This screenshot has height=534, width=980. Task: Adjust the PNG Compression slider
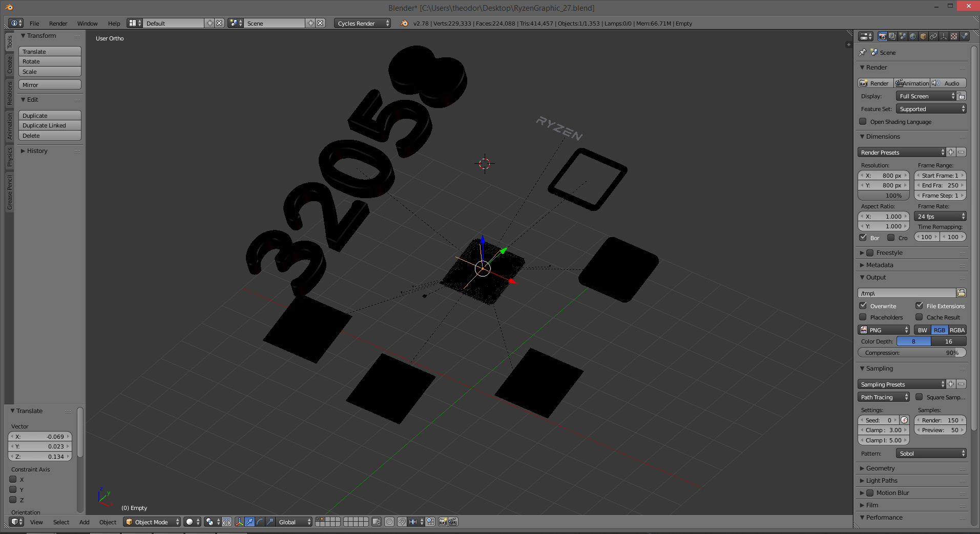coord(912,353)
